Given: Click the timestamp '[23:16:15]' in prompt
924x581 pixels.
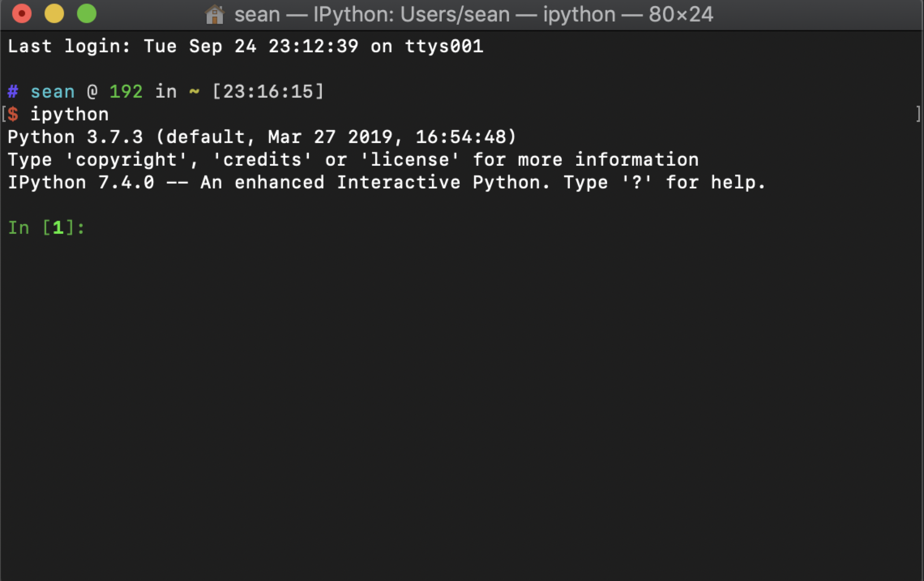Looking at the screenshot, I should click(268, 92).
